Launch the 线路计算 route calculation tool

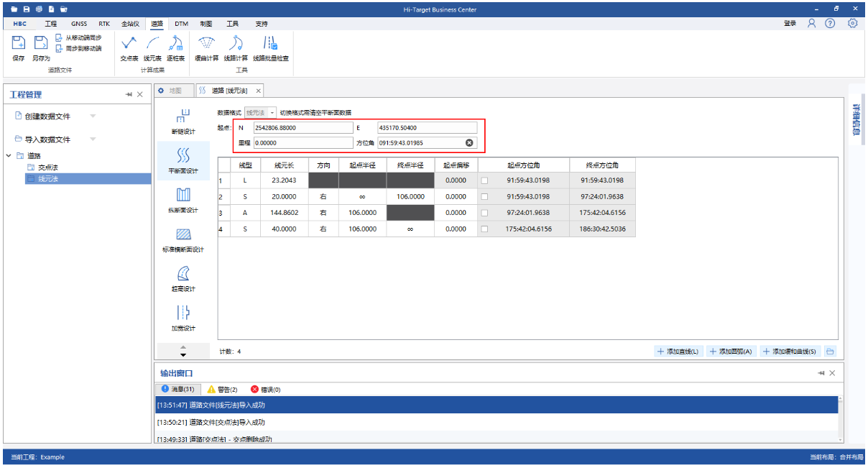point(236,48)
